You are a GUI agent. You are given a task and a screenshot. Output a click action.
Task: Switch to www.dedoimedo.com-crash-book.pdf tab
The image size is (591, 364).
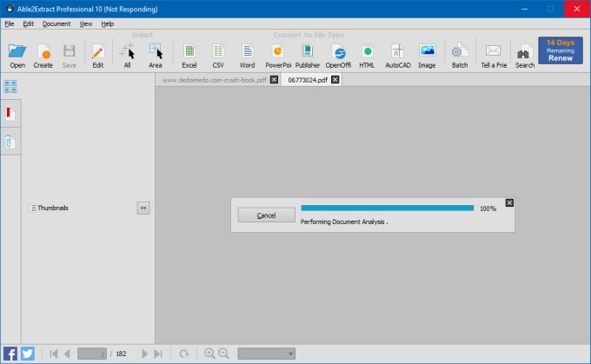click(215, 80)
